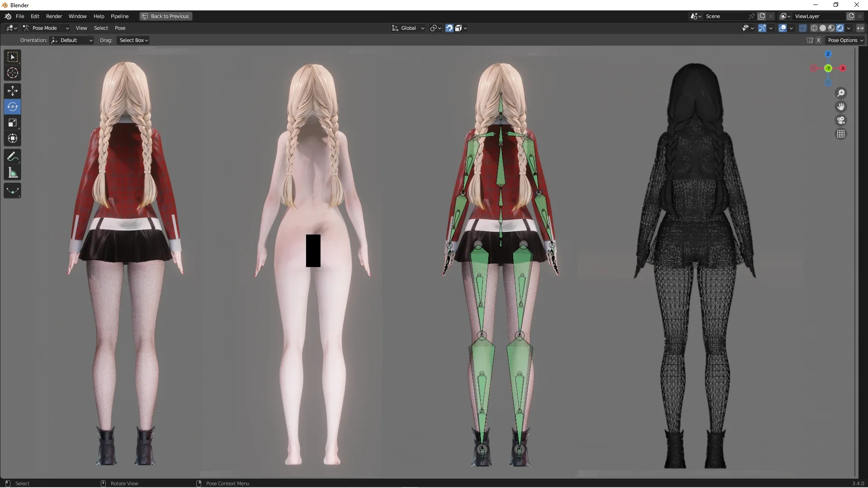The image size is (868, 488).
Task: Open the Pose menu
Action: [x=120, y=28]
